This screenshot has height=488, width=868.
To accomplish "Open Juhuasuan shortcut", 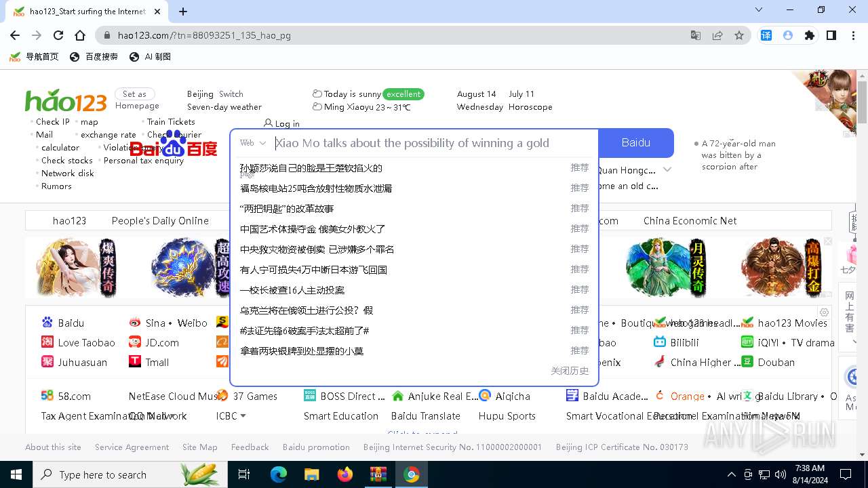I will (74, 362).
